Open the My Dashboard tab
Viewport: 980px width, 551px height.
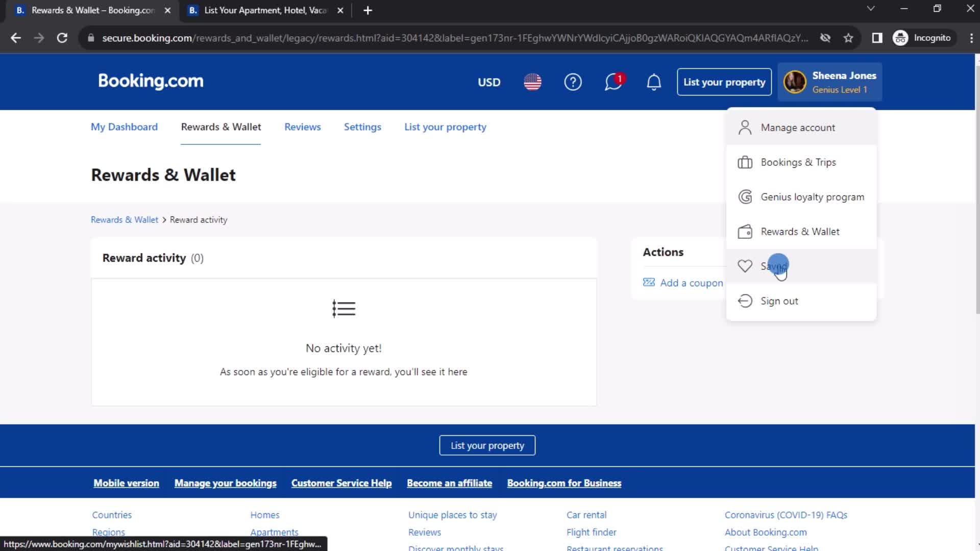(124, 127)
